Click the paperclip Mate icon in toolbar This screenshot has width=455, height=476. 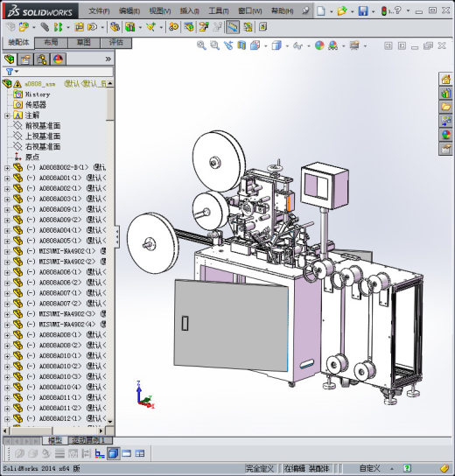coord(45,27)
